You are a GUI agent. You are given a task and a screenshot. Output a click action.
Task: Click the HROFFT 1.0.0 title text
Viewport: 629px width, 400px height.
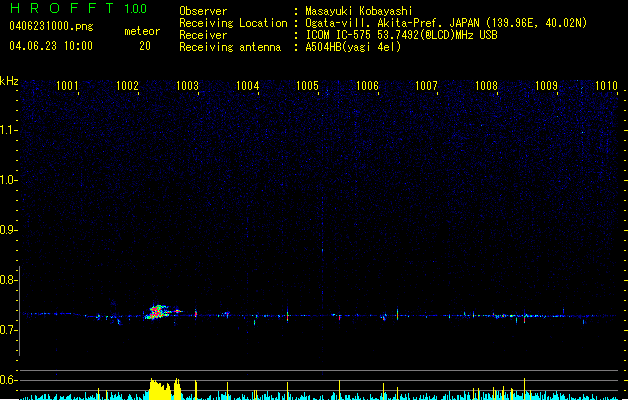[x=78, y=8]
